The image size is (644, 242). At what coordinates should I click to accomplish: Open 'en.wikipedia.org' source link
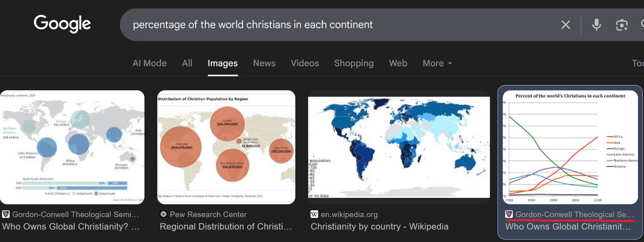click(x=349, y=215)
